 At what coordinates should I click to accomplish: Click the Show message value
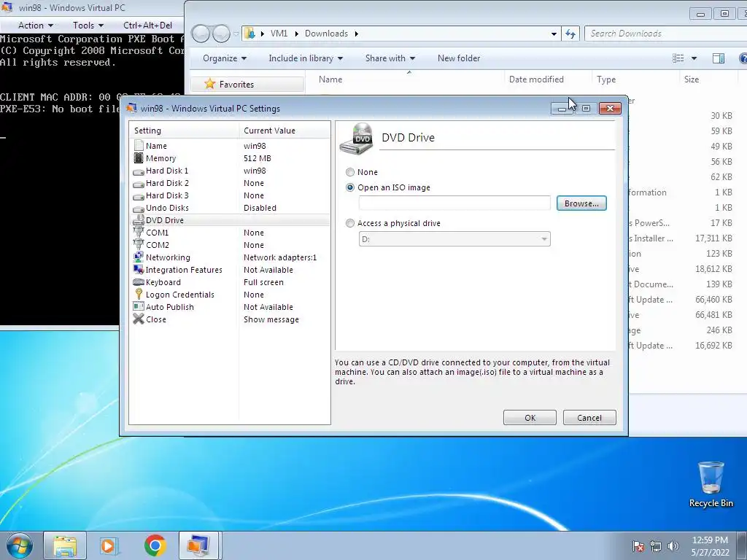click(271, 319)
